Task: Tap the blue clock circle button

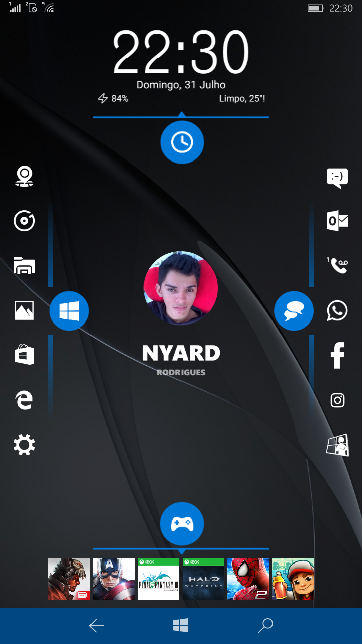Action: pos(182,142)
